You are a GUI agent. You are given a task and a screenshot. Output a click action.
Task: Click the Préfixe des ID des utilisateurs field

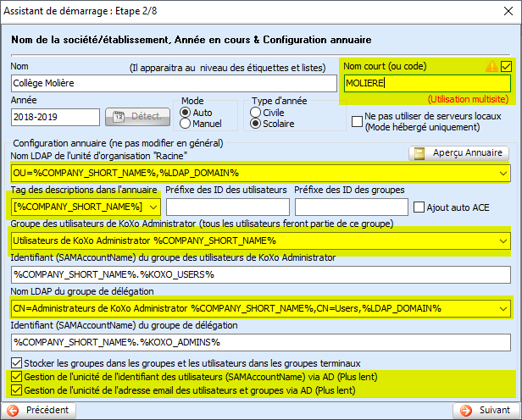tap(228, 207)
